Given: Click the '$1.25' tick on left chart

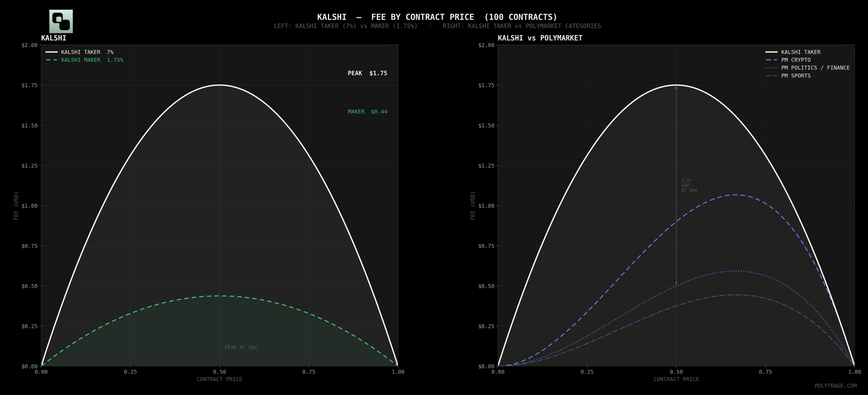Looking at the screenshot, I should (30, 165).
